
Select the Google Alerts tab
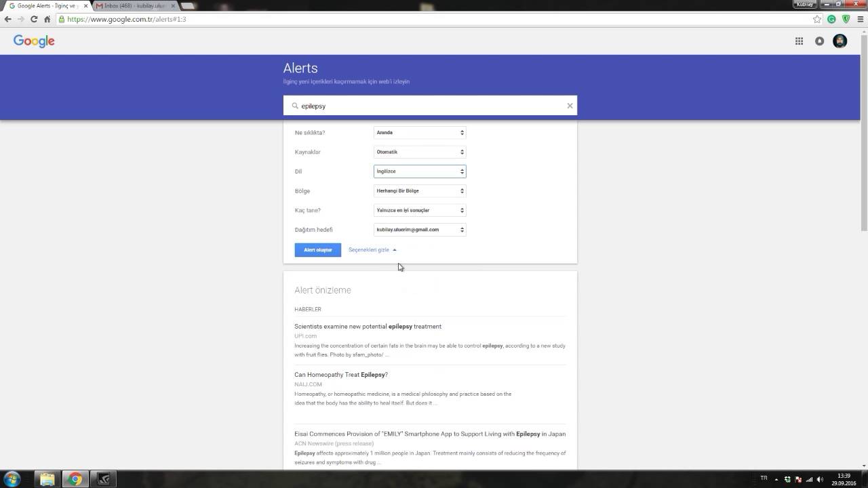tap(46, 5)
